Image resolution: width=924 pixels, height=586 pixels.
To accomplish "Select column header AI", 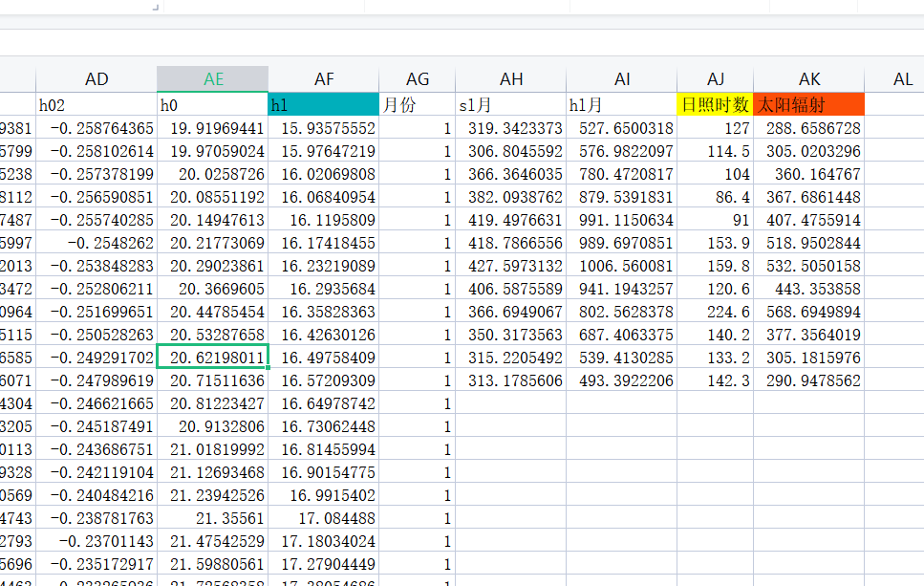I will coord(622,79).
